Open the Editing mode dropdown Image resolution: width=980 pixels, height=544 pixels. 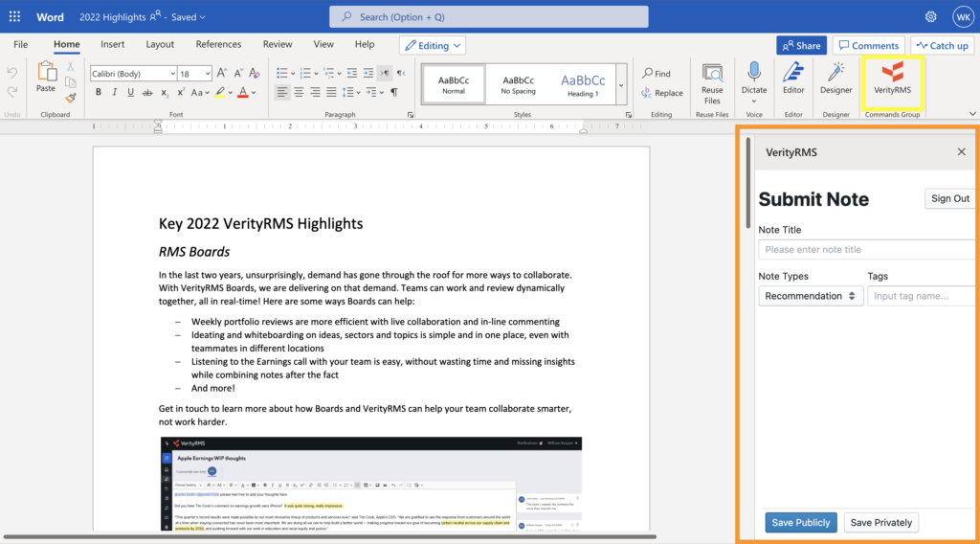pyautogui.click(x=433, y=46)
